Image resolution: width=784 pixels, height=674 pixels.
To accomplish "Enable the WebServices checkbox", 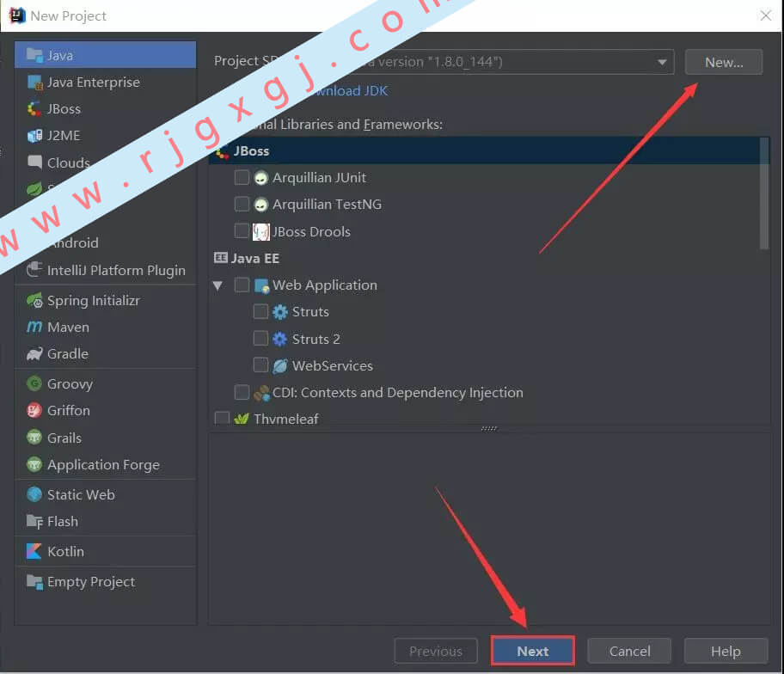I will click(x=260, y=365).
